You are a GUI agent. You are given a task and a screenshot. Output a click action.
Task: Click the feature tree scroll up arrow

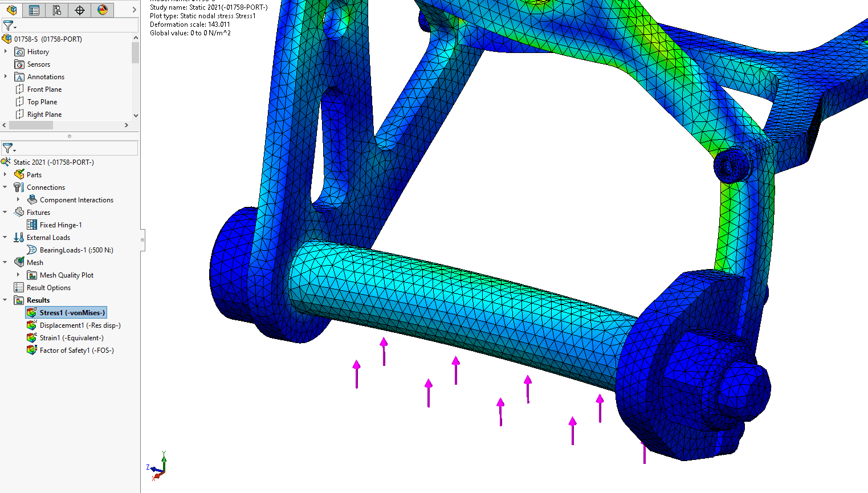click(x=136, y=38)
